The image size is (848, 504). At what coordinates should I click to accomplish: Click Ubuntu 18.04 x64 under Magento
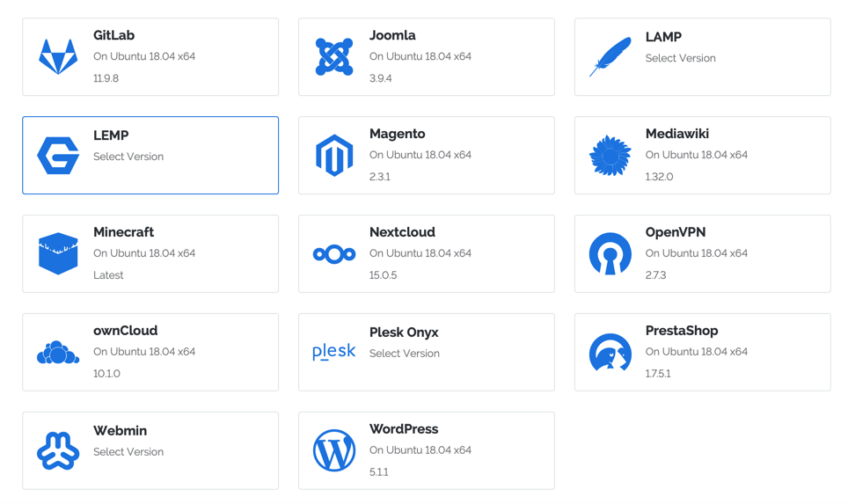[429, 155]
